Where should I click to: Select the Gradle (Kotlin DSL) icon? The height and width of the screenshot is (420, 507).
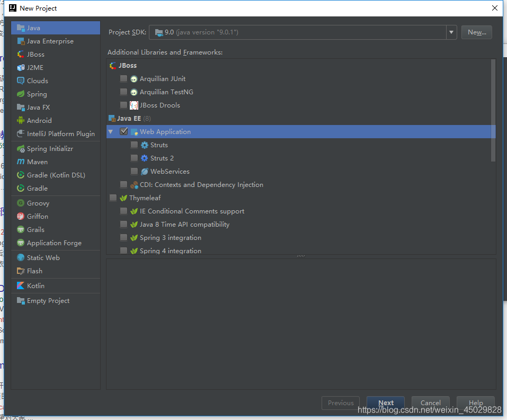tap(21, 175)
